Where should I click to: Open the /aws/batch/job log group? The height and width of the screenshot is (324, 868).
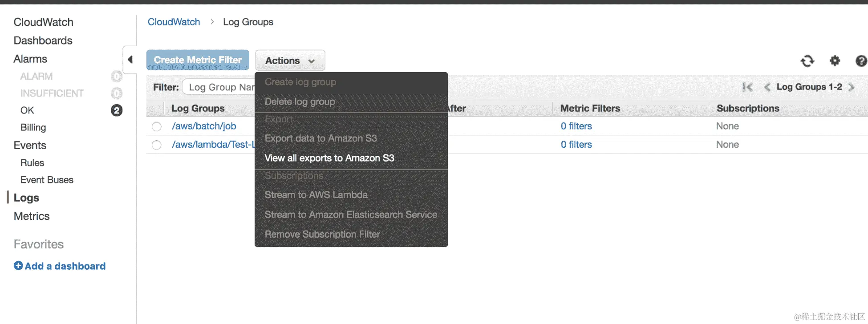[x=204, y=126]
